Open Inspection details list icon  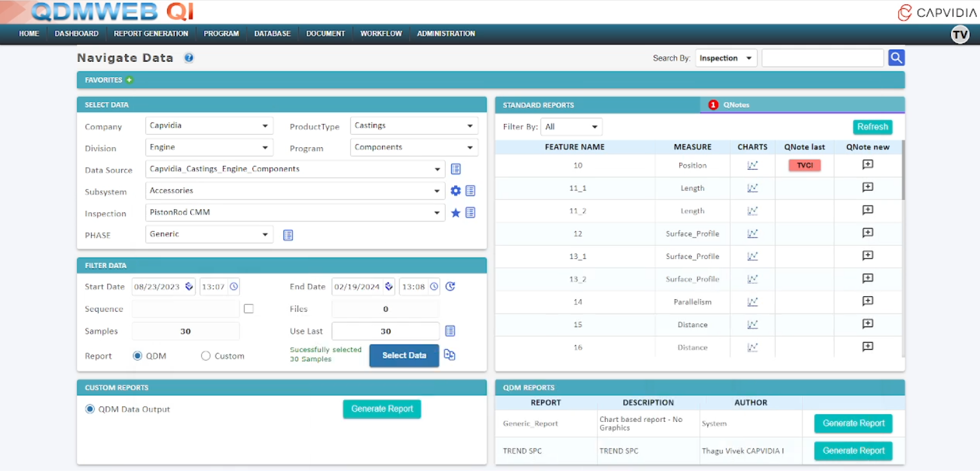470,212
